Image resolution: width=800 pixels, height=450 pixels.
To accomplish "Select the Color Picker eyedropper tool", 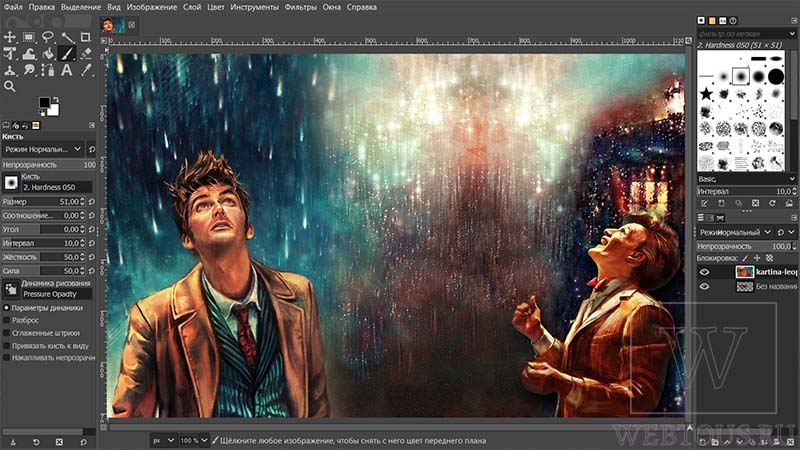I will pos(86,70).
